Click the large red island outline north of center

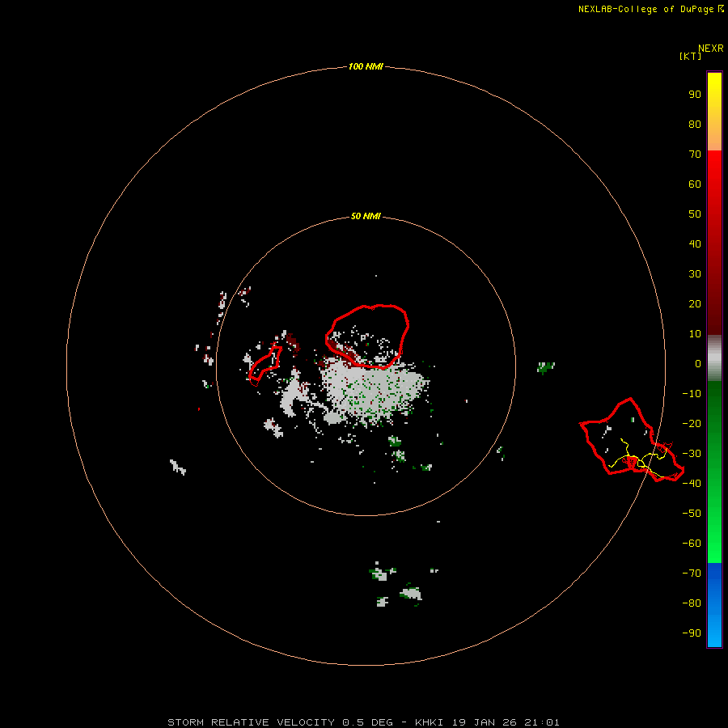click(x=366, y=336)
